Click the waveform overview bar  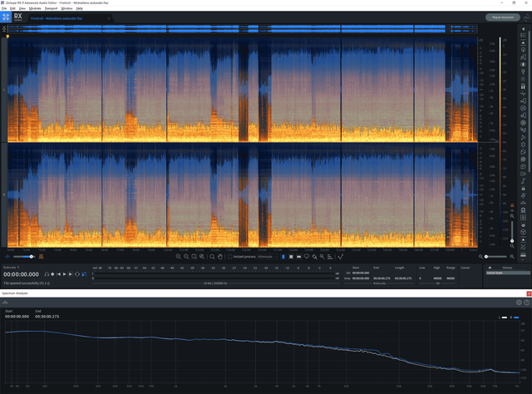pyautogui.click(x=242, y=29)
